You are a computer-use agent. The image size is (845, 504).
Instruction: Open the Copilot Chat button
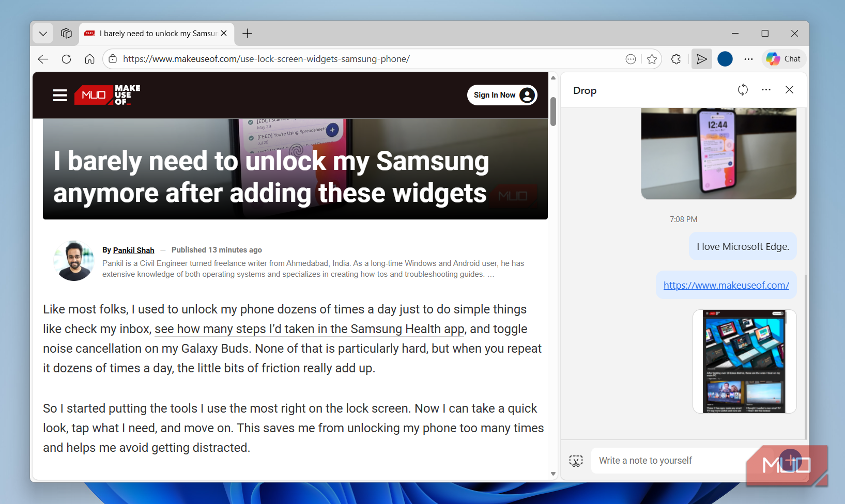point(784,59)
